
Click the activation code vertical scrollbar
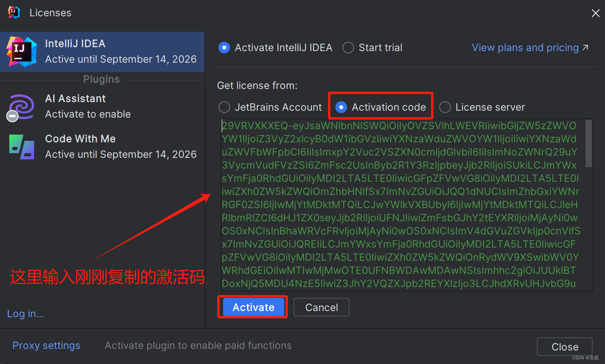tap(589, 144)
